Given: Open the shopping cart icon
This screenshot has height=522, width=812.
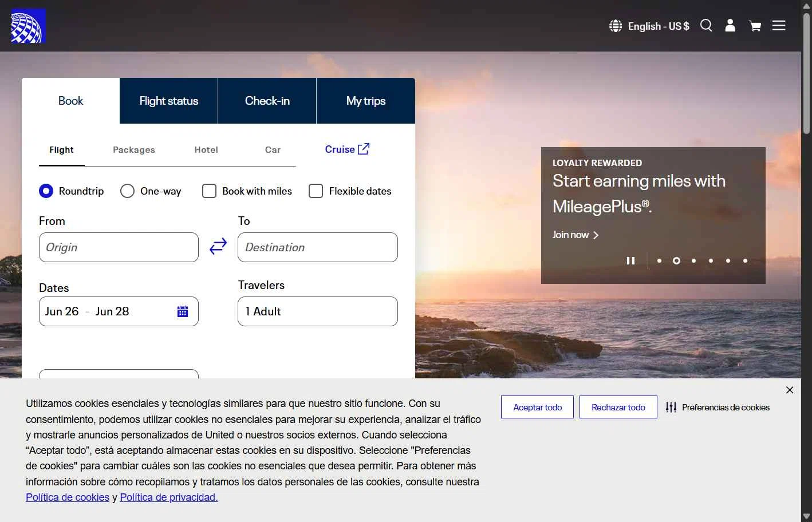Looking at the screenshot, I should click(x=755, y=26).
